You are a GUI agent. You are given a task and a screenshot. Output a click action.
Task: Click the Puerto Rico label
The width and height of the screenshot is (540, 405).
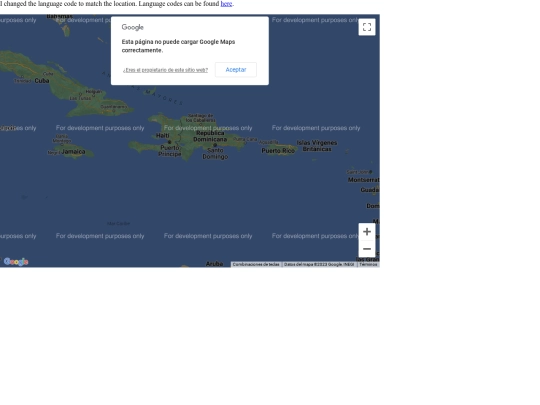tap(278, 151)
